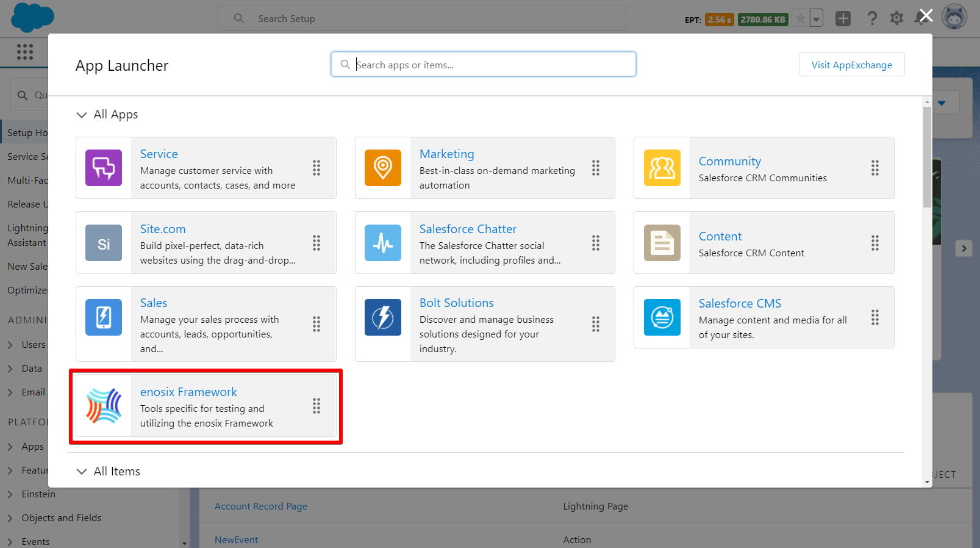Open the NewEvent link
Image resolution: width=980 pixels, height=548 pixels.
pyautogui.click(x=237, y=540)
